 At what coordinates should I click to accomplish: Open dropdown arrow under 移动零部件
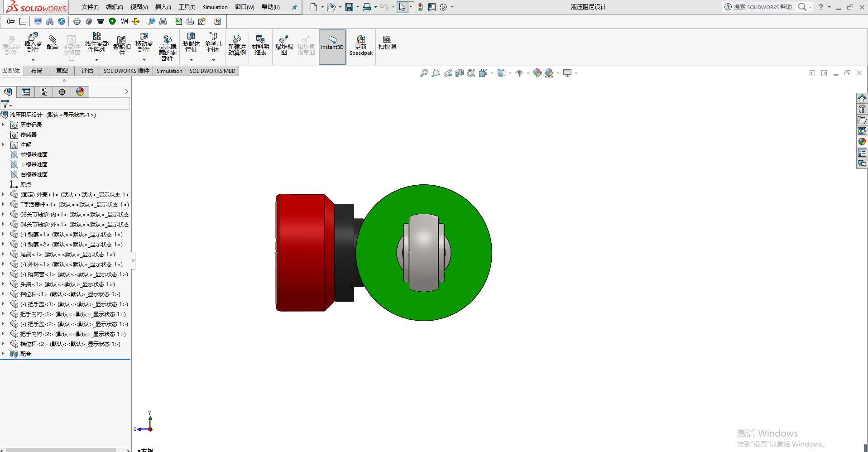tap(144, 60)
